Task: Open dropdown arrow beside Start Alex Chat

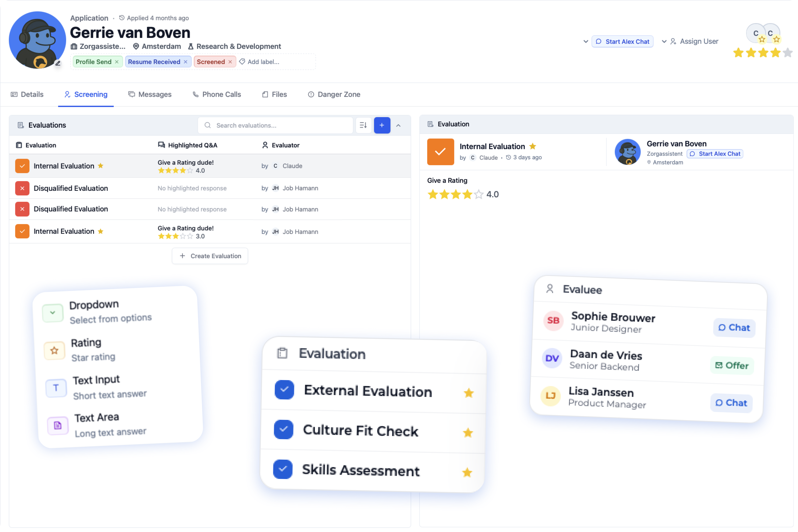Action: click(586, 41)
